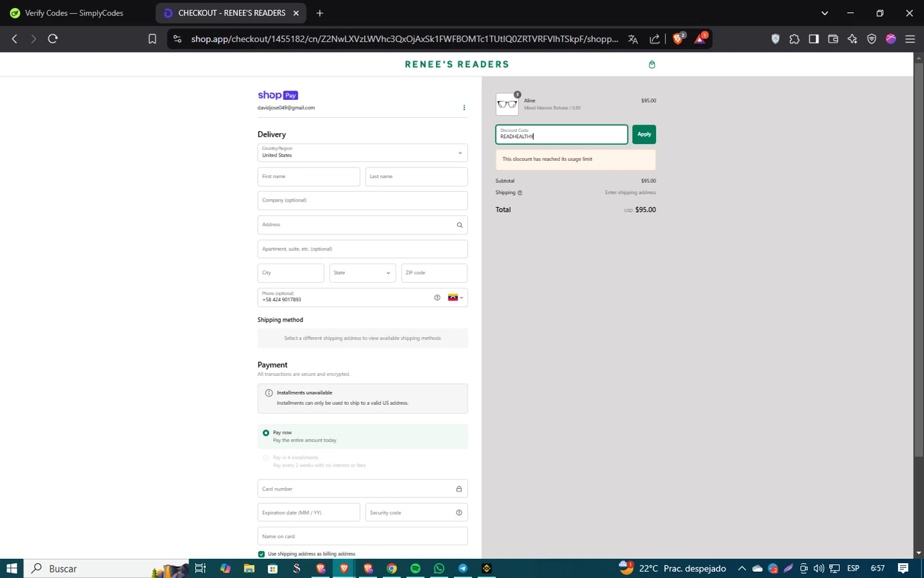Open Leo AI sparkle icon

853,39
